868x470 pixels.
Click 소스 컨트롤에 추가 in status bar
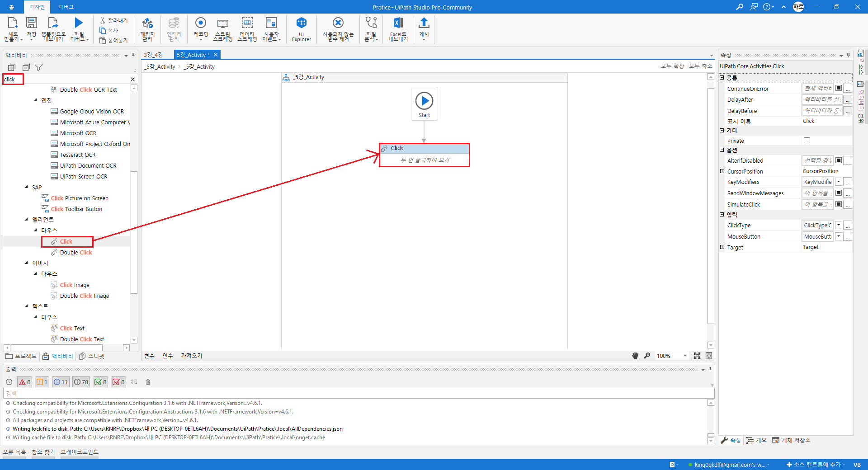pos(816,465)
